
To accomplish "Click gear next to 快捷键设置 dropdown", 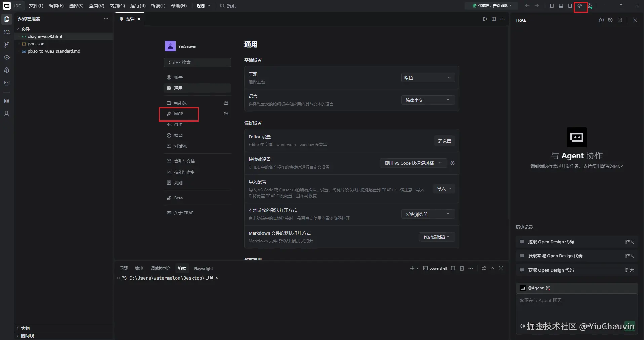I will pos(453,163).
